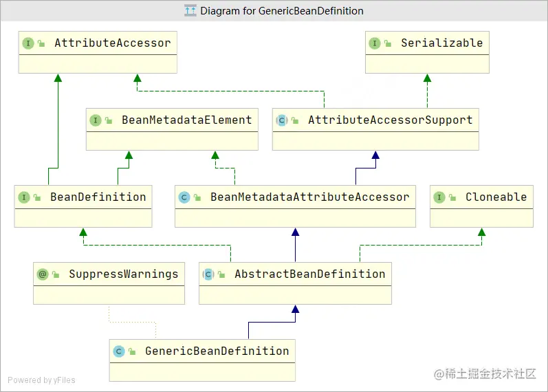Select the BeanMetadataAttributeAccessor node label
This screenshot has width=548, height=392.
point(309,197)
